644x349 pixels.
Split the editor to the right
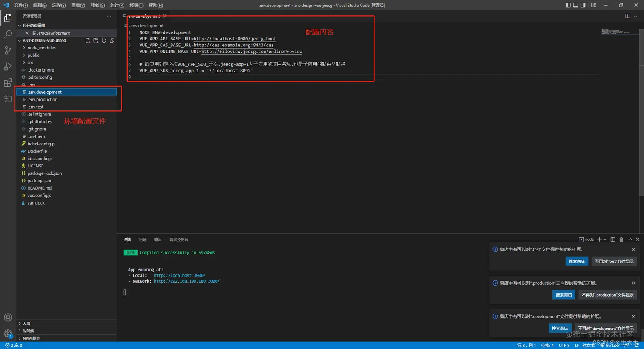point(627,16)
